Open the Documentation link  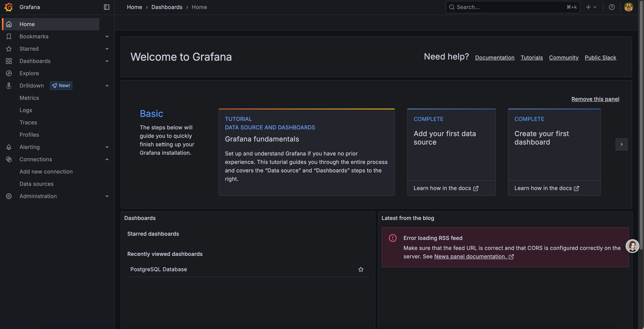click(x=494, y=58)
